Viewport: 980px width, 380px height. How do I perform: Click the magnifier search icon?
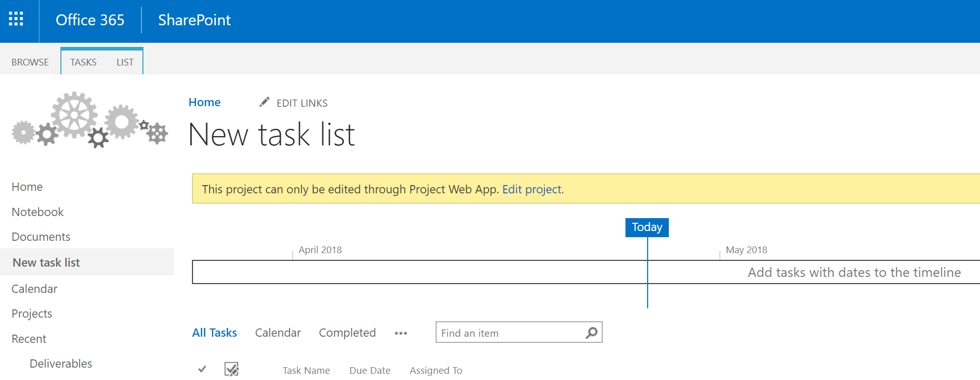(x=591, y=333)
